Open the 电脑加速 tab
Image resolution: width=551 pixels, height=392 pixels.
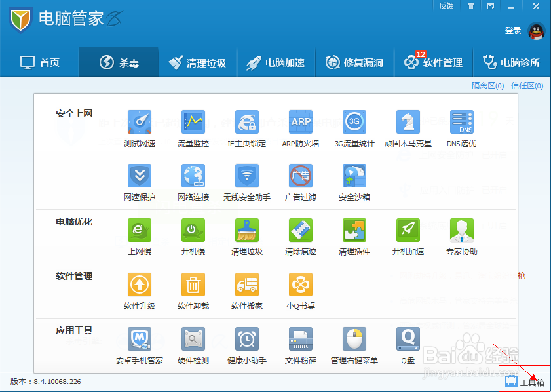click(276, 62)
